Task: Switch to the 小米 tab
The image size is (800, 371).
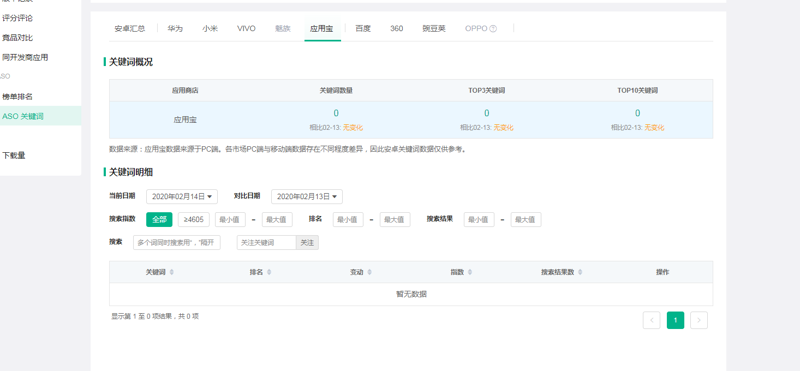Action: point(210,29)
